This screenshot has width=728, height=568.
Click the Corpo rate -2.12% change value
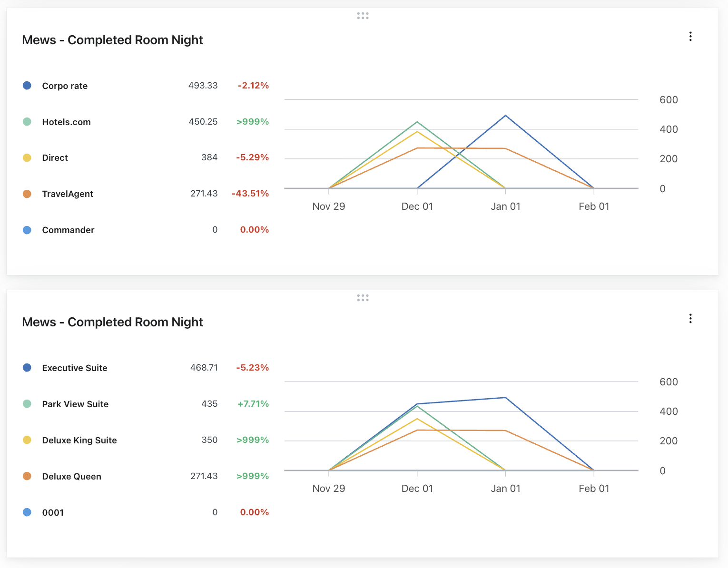[x=253, y=86]
